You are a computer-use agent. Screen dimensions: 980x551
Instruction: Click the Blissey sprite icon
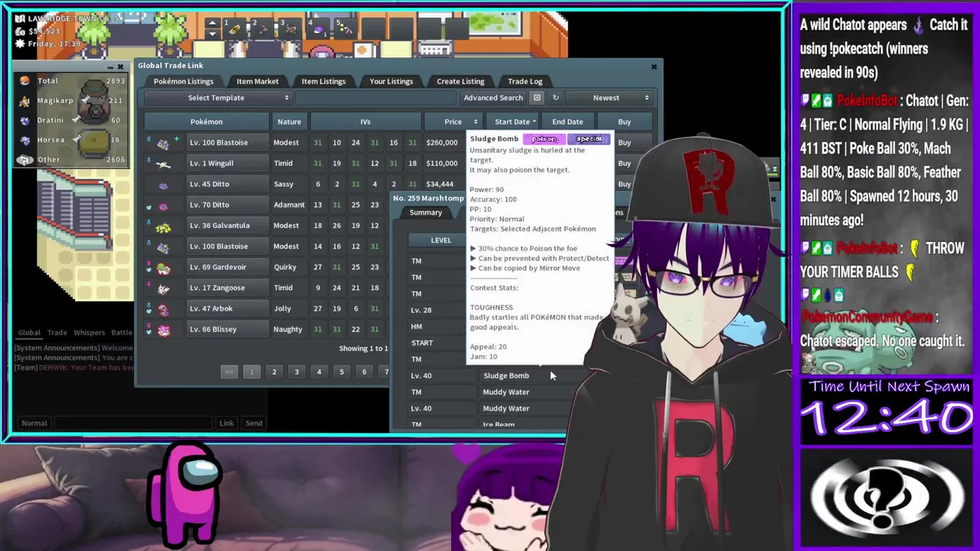pyautogui.click(x=163, y=330)
